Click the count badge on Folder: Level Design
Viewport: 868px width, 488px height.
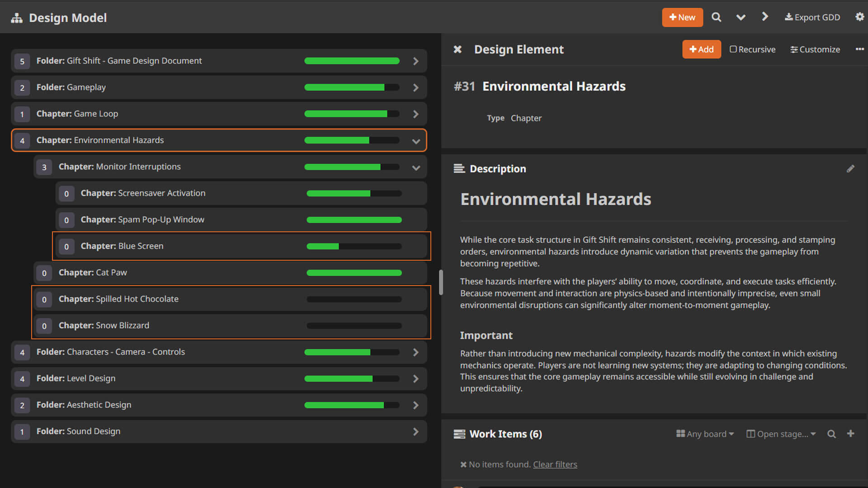pyautogui.click(x=22, y=379)
